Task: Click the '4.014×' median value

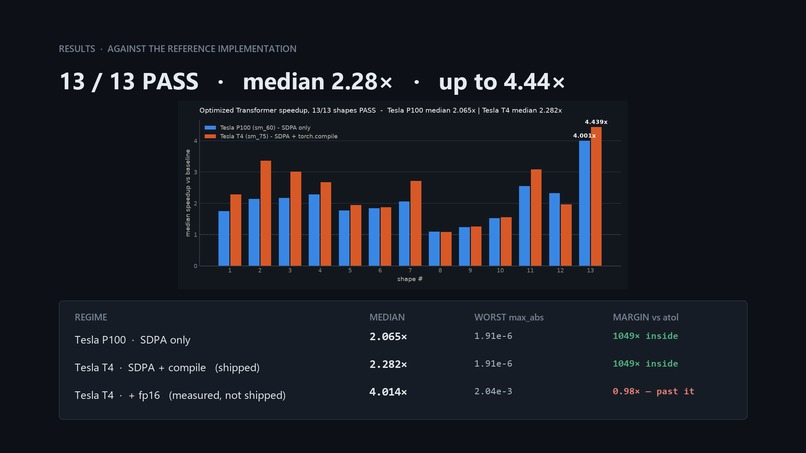Action: coord(388,392)
